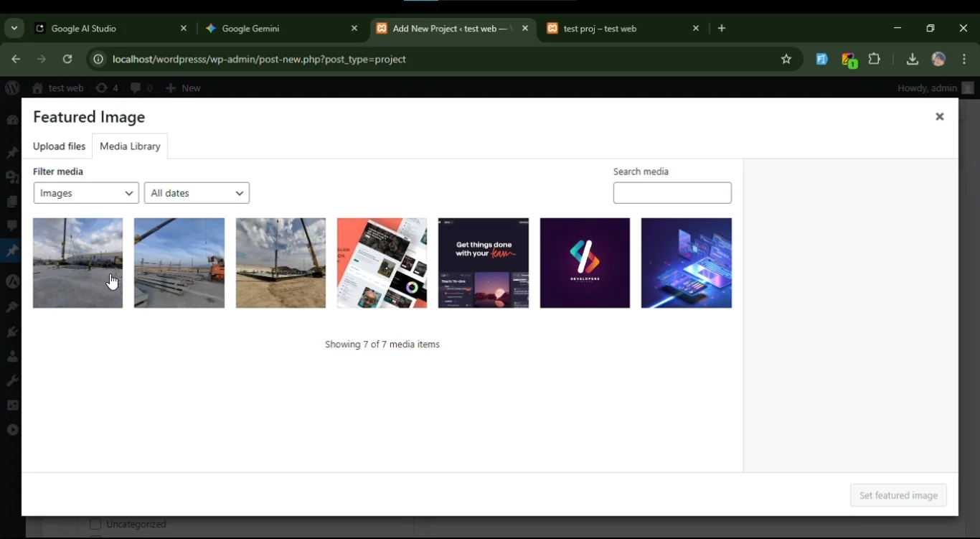Select the construction photo with the orange truck
Image resolution: width=980 pixels, height=539 pixels.
(179, 263)
